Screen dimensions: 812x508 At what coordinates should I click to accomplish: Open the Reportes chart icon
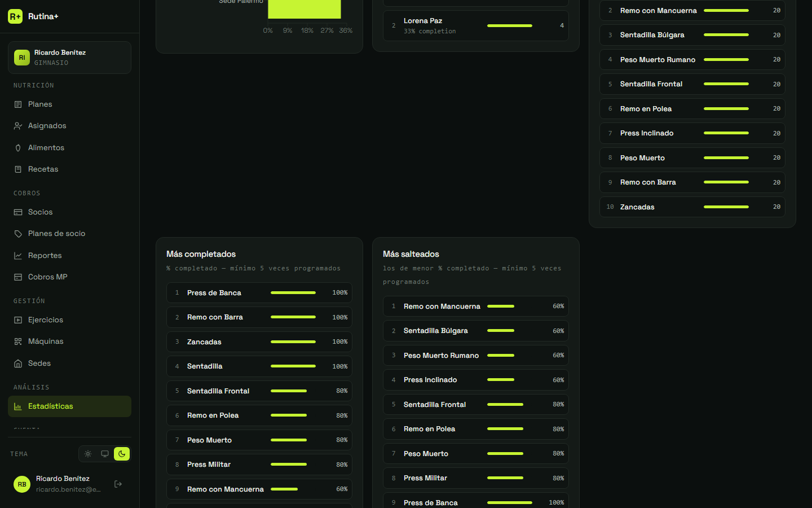(18, 256)
